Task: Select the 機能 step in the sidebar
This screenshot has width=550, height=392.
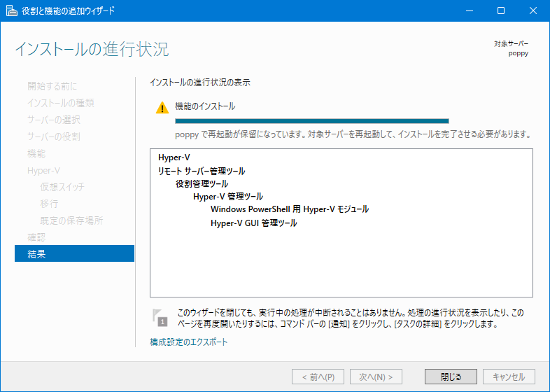Action: click(36, 153)
